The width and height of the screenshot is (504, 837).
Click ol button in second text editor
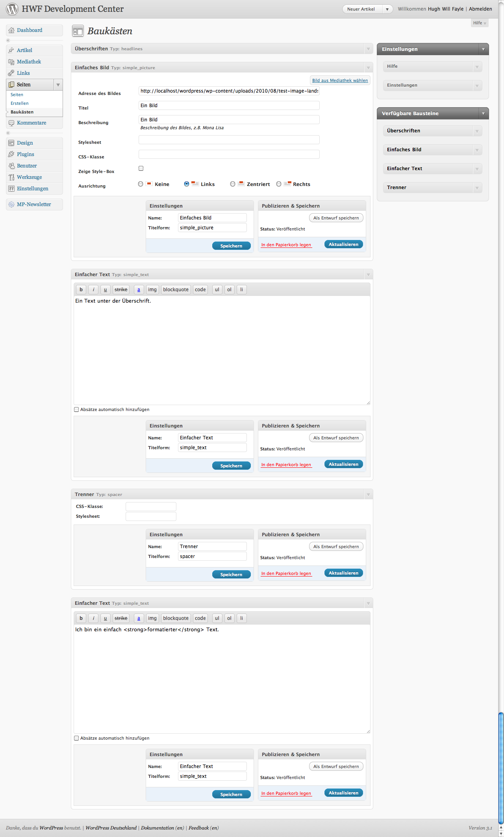229,618
